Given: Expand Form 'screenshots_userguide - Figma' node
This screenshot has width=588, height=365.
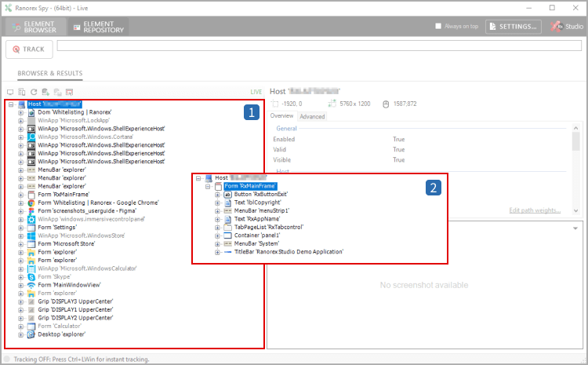Looking at the screenshot, I should point(20,211).
